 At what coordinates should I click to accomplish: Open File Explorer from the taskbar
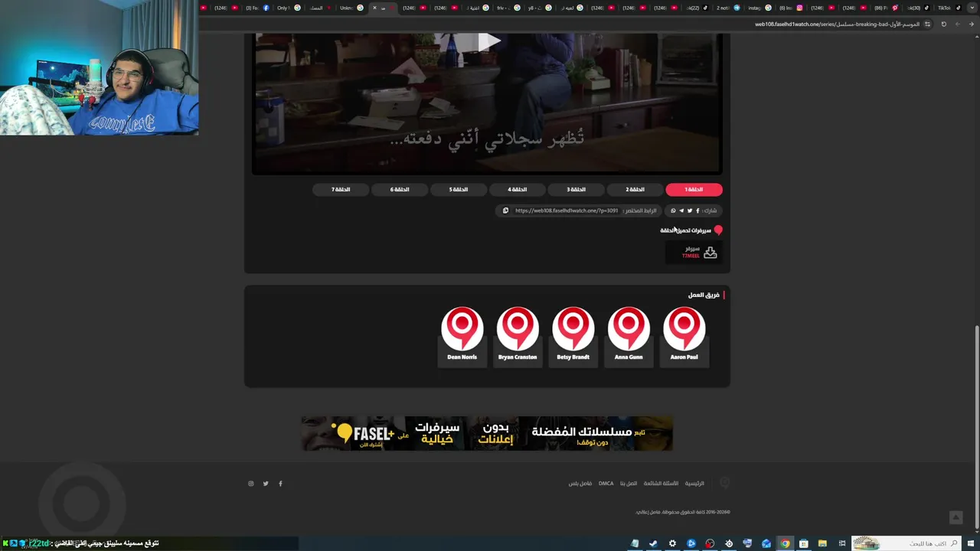[x=822, y=543]
